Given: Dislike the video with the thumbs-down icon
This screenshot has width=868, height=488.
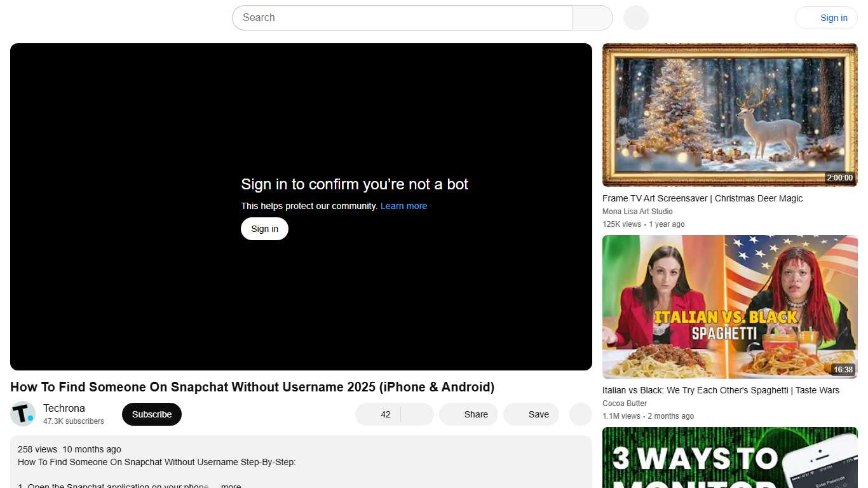Looking at the screenshot, I should tap(416, 414).
